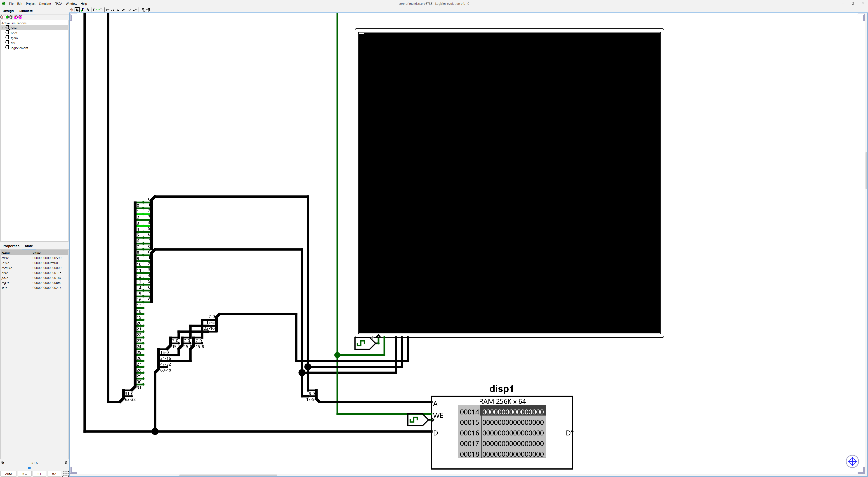Click the blue crosshair icon on canvas
The image size is (868, 477).
point(852,461)
